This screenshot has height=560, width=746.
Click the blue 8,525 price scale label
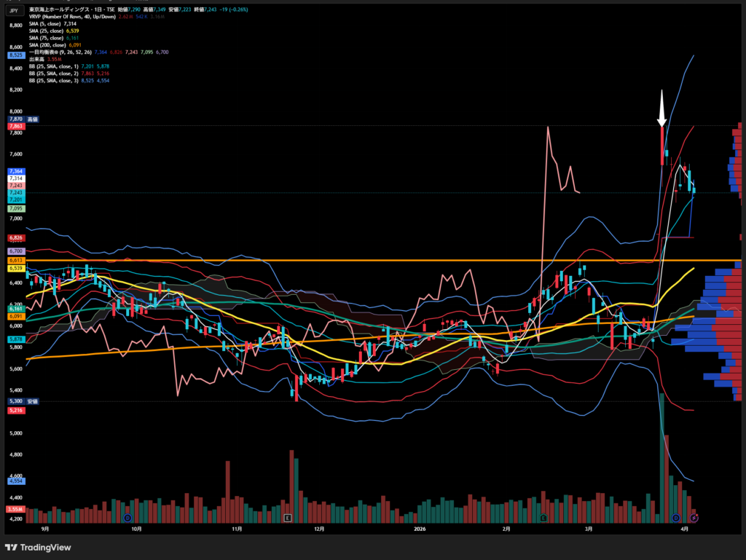point(16,55)
